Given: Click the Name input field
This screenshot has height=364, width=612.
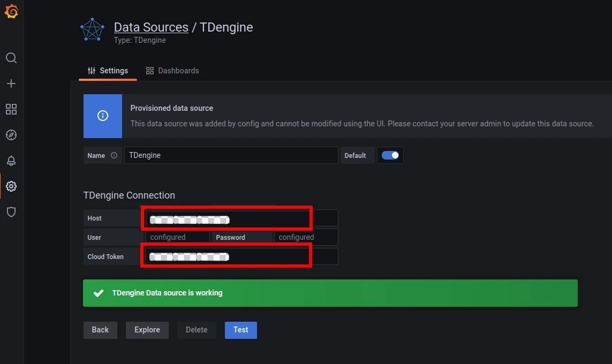Looking at the screenshot, I should 231,155.
